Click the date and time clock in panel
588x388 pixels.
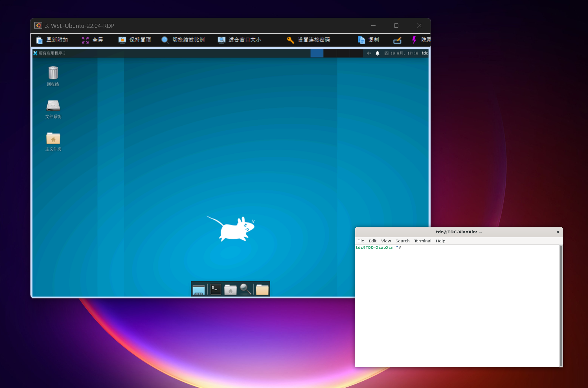[401, 53]
